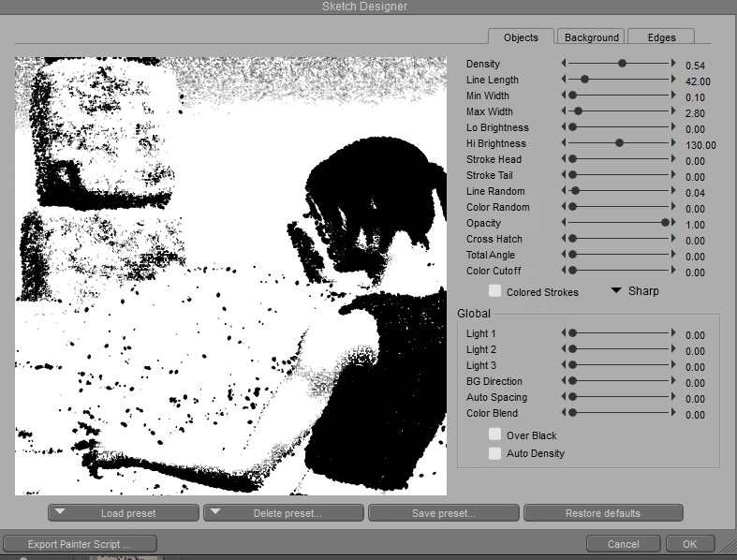Click the Opacity left decrement arrow
737x560 pixels.
[x=564, y=222]
